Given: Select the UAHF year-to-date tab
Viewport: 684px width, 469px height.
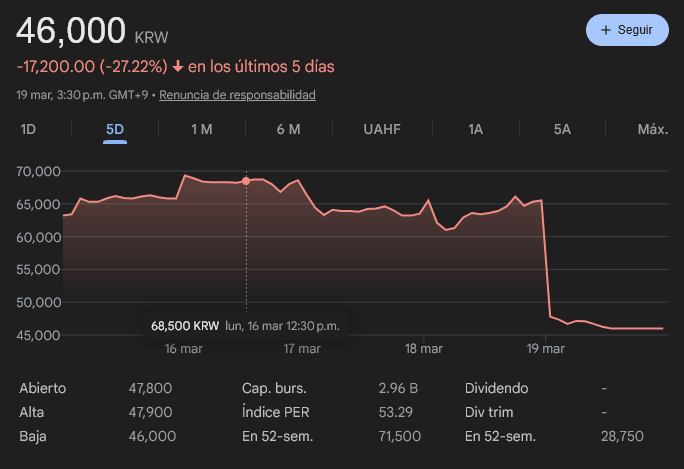Looking at the screenshot, I should pyautogui.click(x=382, y=129).
